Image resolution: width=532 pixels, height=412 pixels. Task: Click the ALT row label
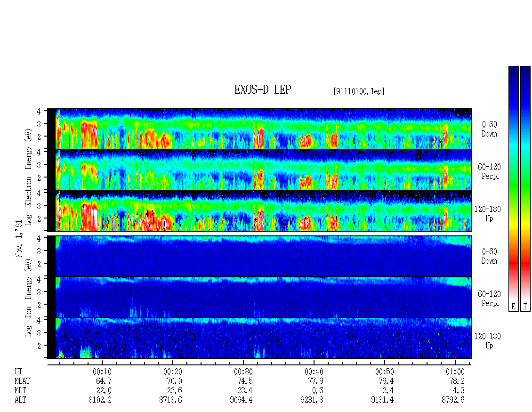[x=20, y=400]
